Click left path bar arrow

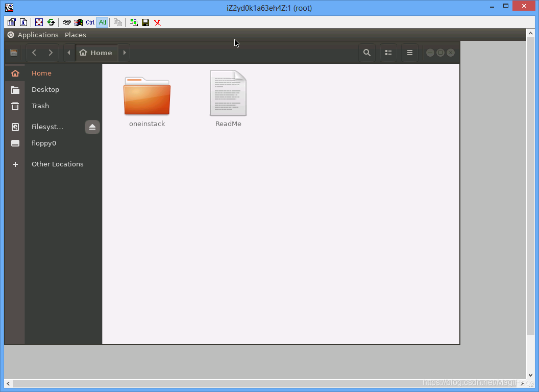click(x=69, y=53)
